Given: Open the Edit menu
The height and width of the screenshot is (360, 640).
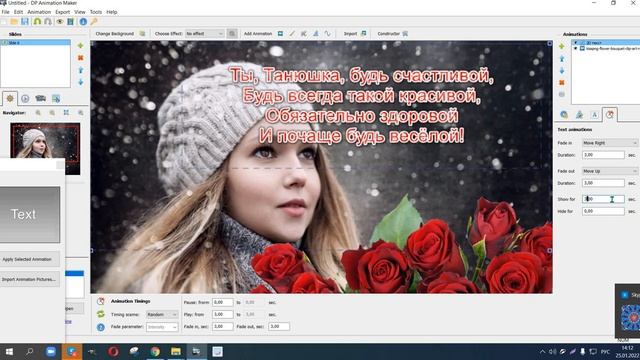Looking at the screenshot, I should [18, 12].
